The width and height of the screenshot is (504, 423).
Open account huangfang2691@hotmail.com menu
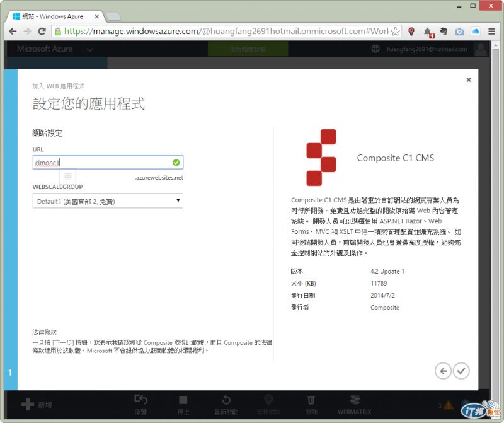tap(427, 49)
